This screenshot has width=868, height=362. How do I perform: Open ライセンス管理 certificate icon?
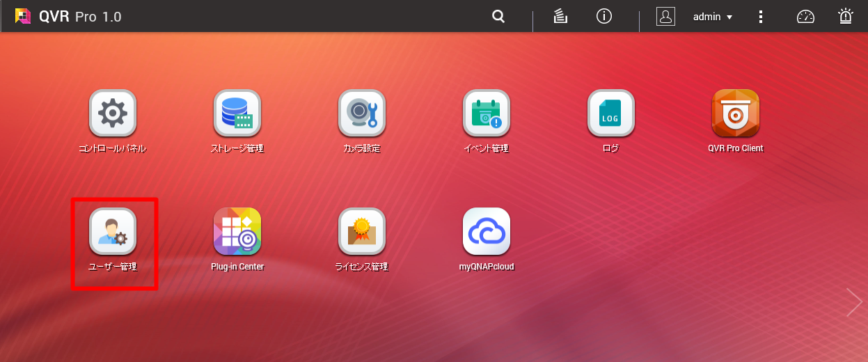click(x=362, y=231)
